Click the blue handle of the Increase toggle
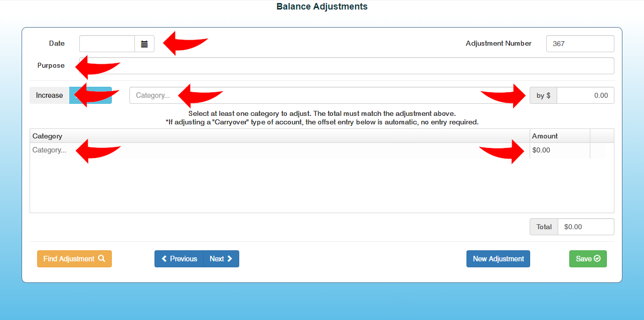Screen dimensions: 644x320 pos(91,95)
